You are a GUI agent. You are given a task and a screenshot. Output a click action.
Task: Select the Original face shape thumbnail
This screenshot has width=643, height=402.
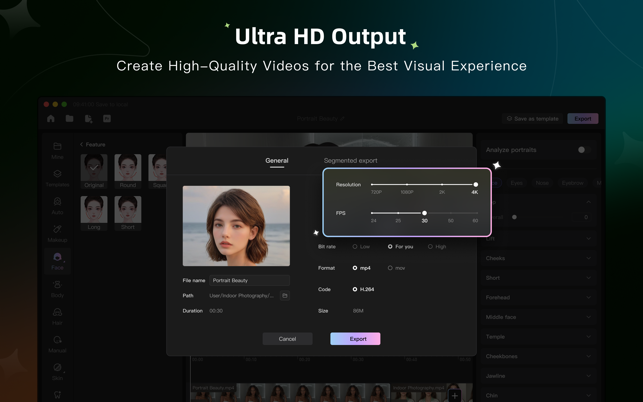94,171
